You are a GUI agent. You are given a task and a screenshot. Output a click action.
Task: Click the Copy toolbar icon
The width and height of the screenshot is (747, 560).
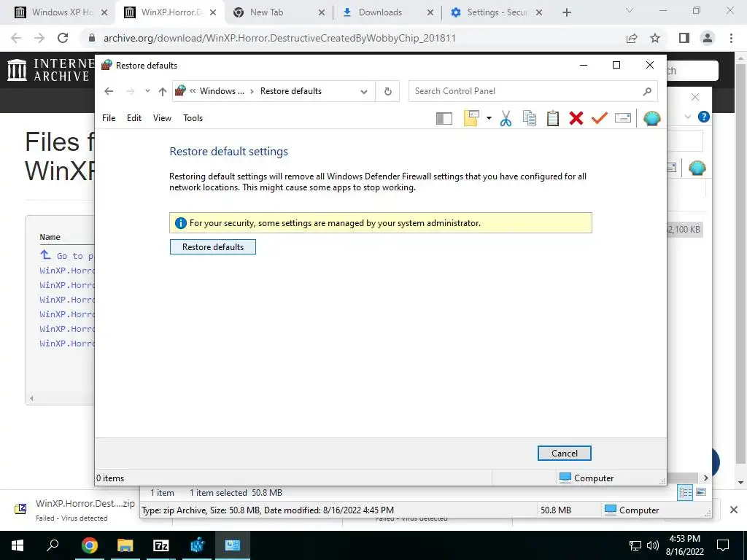[530, 118]
